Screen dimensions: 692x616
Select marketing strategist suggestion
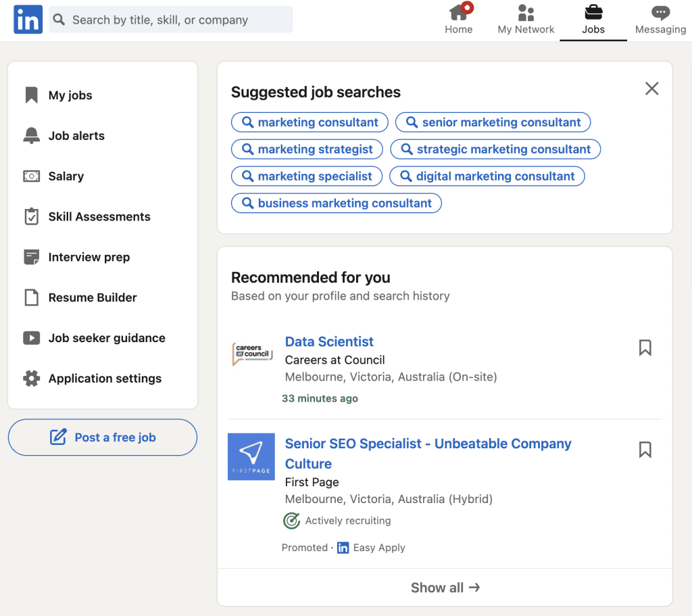307,149
